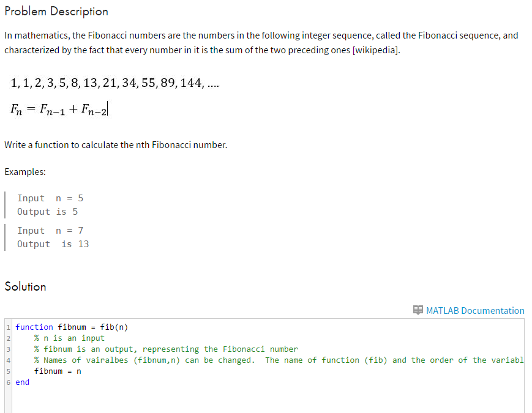Click the 'end' keyword in the editor
This screenshot has width=532, height=413.
[22, 382]
